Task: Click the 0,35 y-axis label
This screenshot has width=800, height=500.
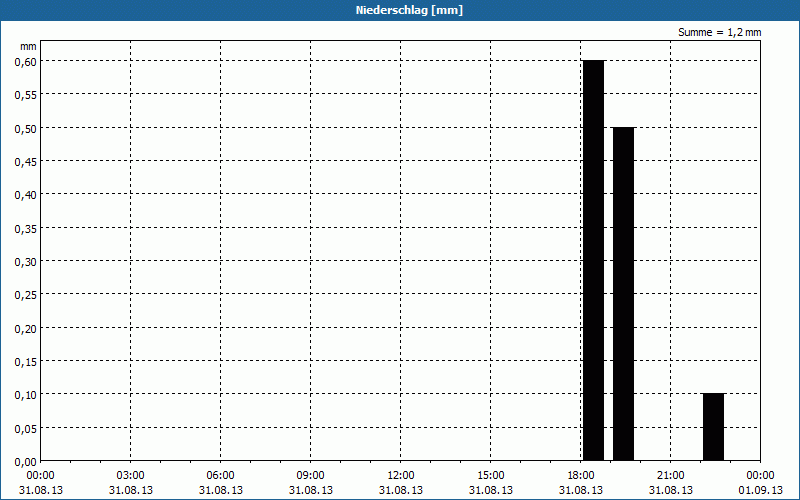Action: [26, 228]
